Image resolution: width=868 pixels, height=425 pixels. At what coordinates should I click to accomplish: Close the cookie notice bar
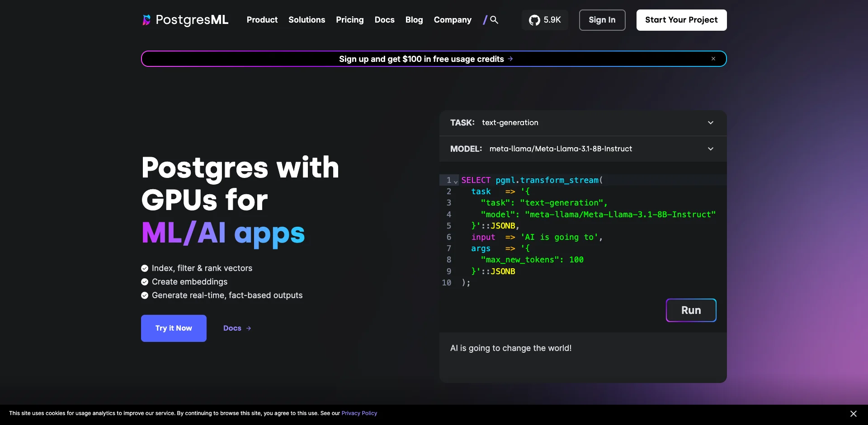click(x=854, y=414)
